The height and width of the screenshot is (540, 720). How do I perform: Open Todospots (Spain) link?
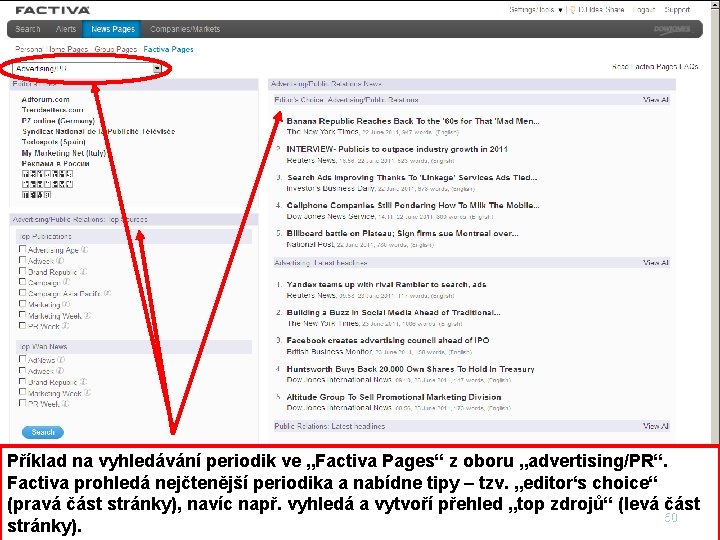(53, 142)
